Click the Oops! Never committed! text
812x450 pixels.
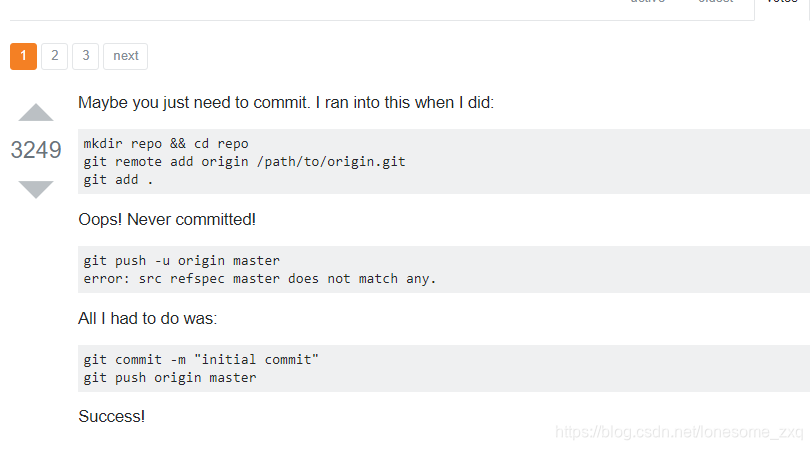(167, 220)
